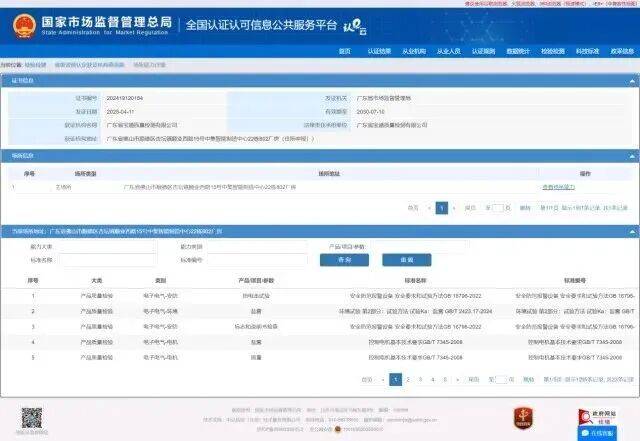Click the 产品/项目/参数 column header

pos(256,281)
